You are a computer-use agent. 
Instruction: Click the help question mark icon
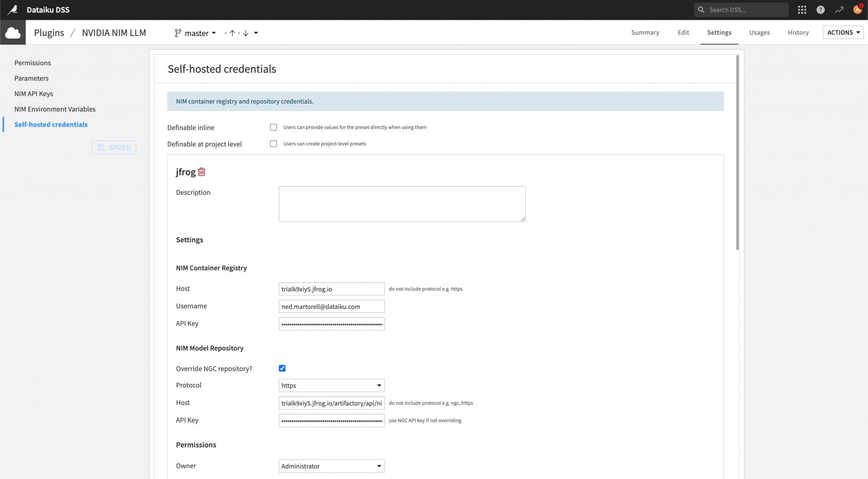click(821, 9)
